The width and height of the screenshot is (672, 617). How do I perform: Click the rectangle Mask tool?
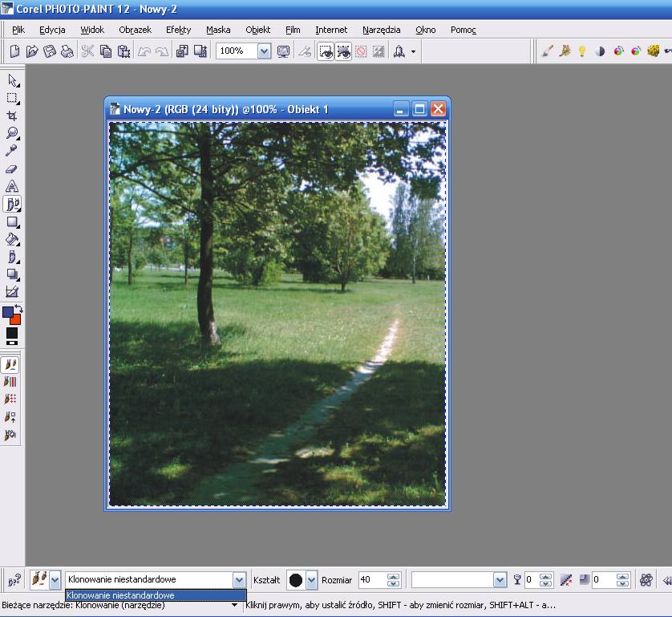tap(12, 98)
